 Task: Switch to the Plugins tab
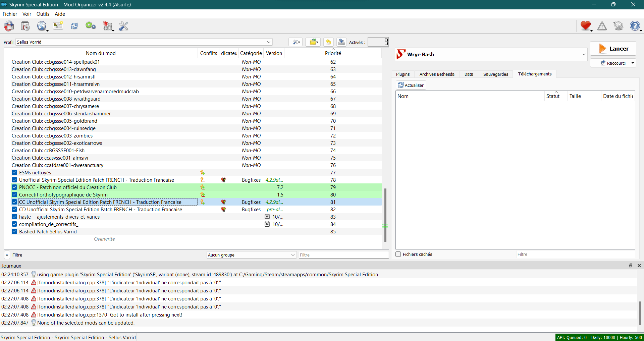403,74
